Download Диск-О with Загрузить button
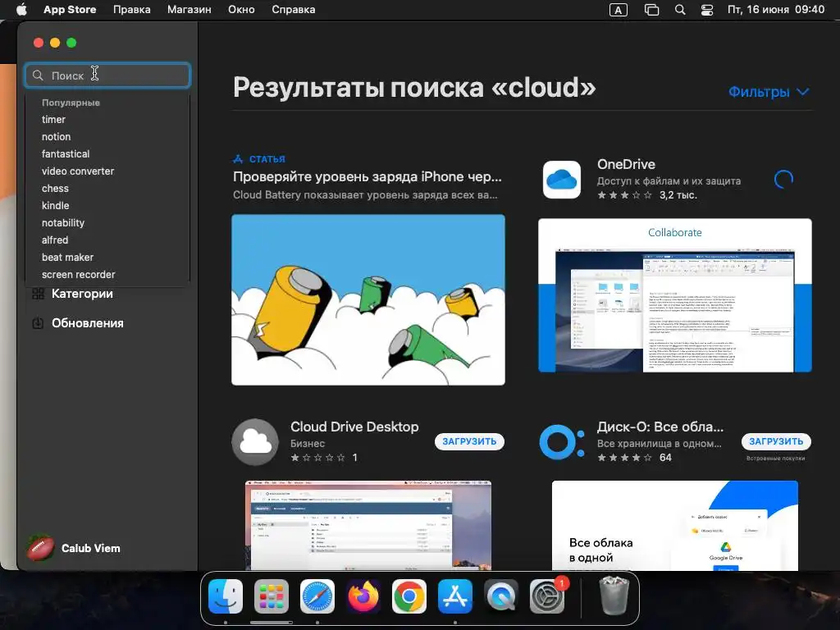The width and height of the screenshot is (840, 630). 776,441
